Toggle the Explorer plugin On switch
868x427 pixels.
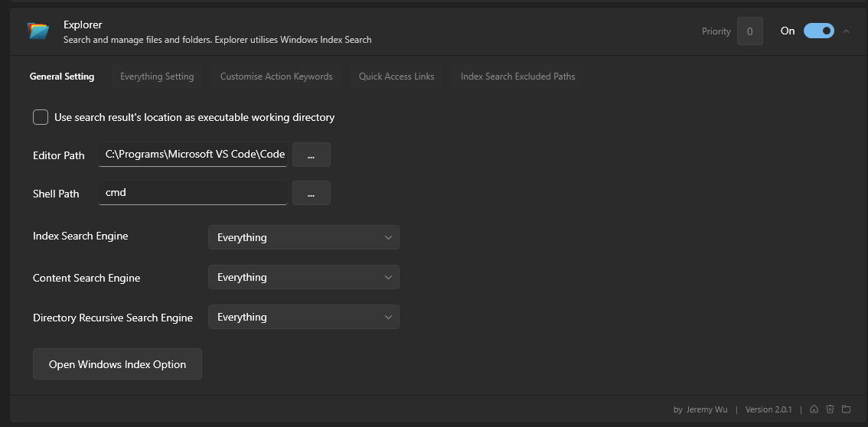(818, 31)
